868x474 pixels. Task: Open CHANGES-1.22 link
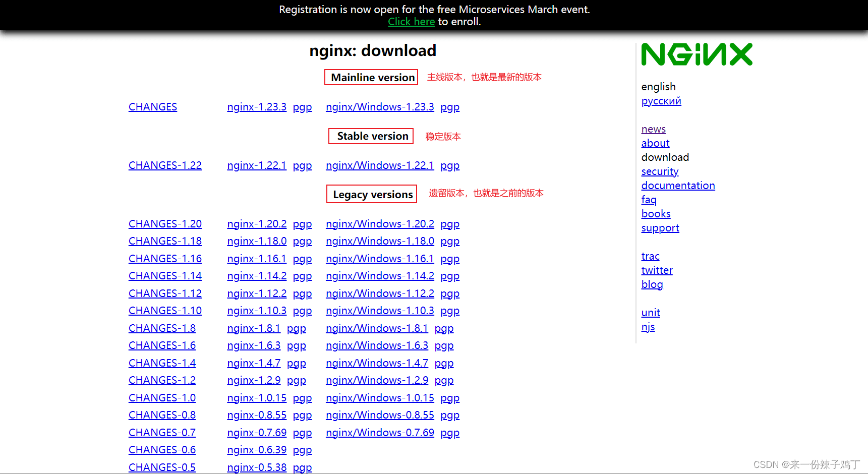[165, 165]
